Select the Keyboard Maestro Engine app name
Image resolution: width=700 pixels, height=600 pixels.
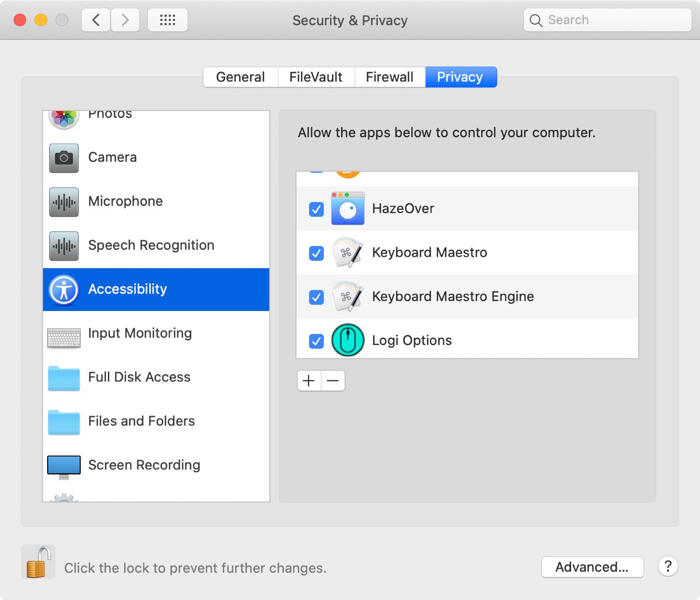(x=453, y=297)
